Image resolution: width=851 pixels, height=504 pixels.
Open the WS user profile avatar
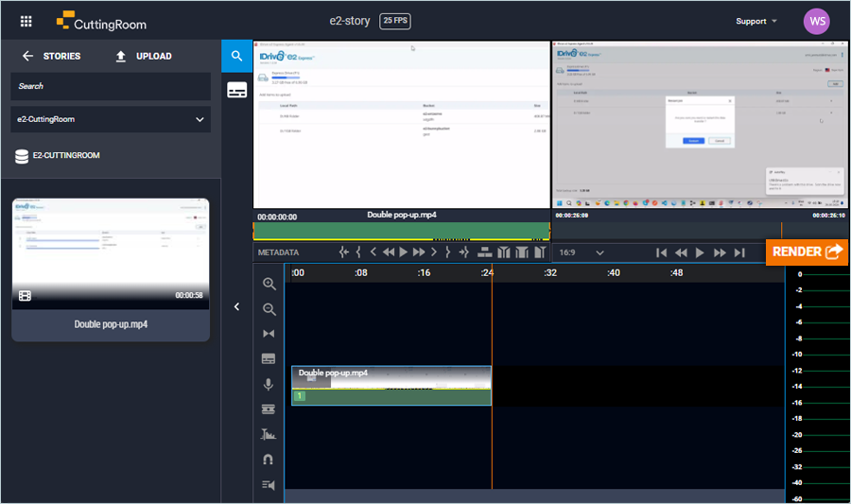[x=817, y=21]
